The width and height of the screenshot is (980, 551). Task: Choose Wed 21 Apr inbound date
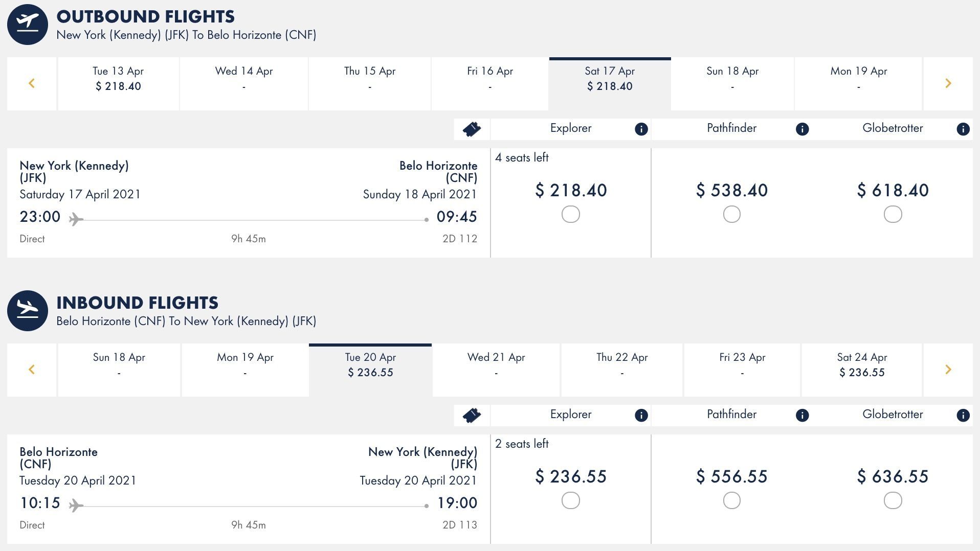tap(496, 370)
